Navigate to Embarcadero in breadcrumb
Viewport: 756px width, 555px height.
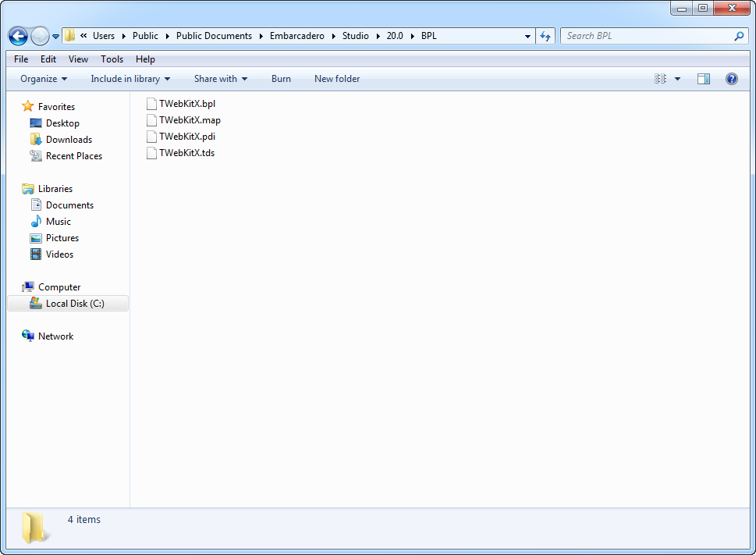(x=297, y=36)
